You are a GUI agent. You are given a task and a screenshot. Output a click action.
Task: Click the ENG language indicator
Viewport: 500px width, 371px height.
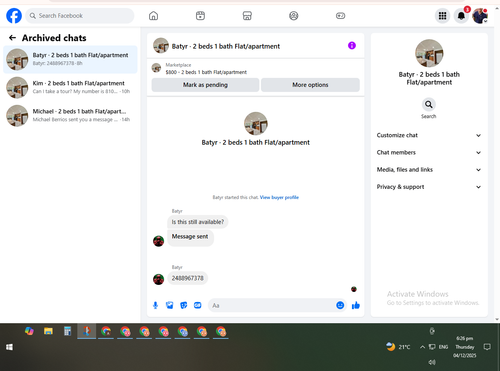point(443,347)
